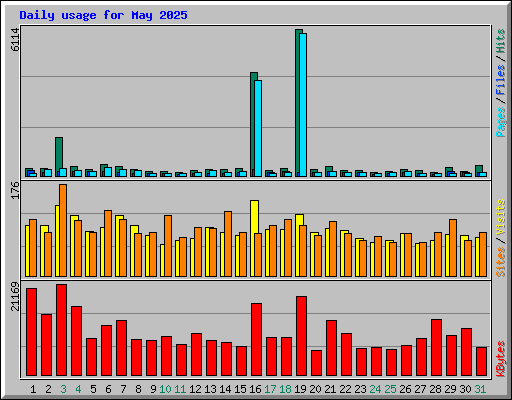
Task: Click day label 21 on x-axis
Action: pyautogui.click(x=330, y=389)
